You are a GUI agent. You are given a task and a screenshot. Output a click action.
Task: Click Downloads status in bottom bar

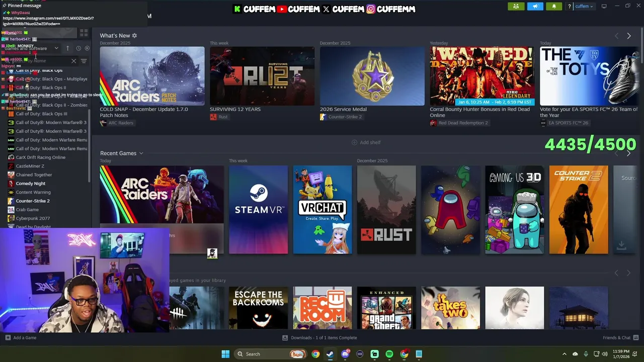click(x=319, y=338)
